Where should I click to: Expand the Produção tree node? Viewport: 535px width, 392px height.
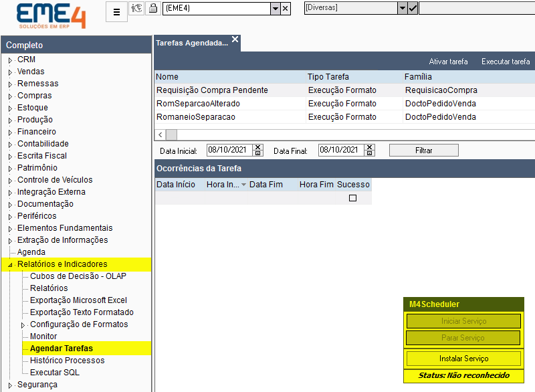10,120
